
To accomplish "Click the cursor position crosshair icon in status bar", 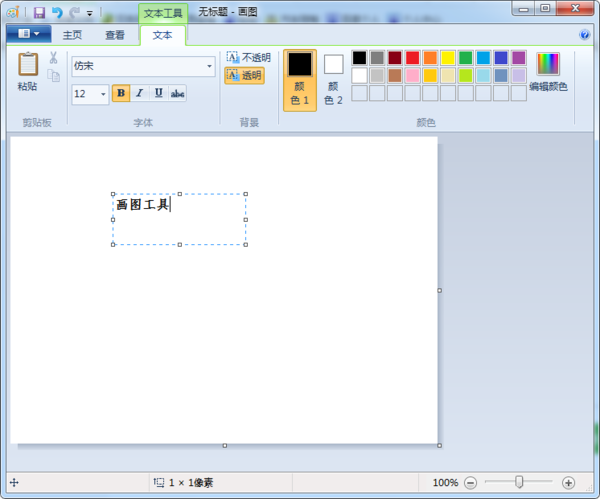I will (14, 483).
